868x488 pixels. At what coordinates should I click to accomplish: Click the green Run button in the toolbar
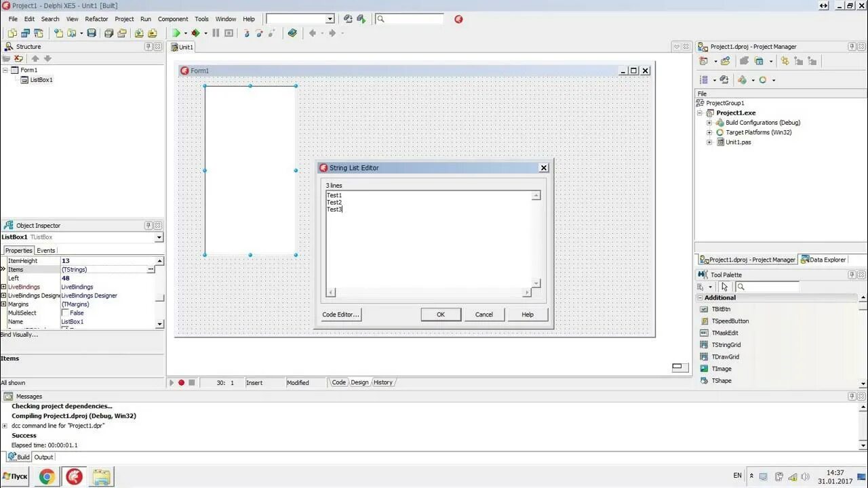coord(176,33)
